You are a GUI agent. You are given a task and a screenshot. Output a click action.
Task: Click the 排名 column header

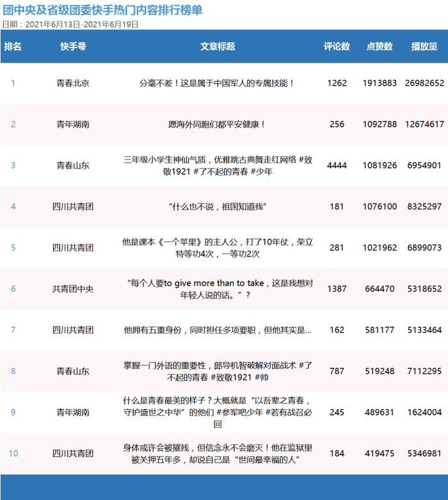pyautogui.click(x=13, y=47)
